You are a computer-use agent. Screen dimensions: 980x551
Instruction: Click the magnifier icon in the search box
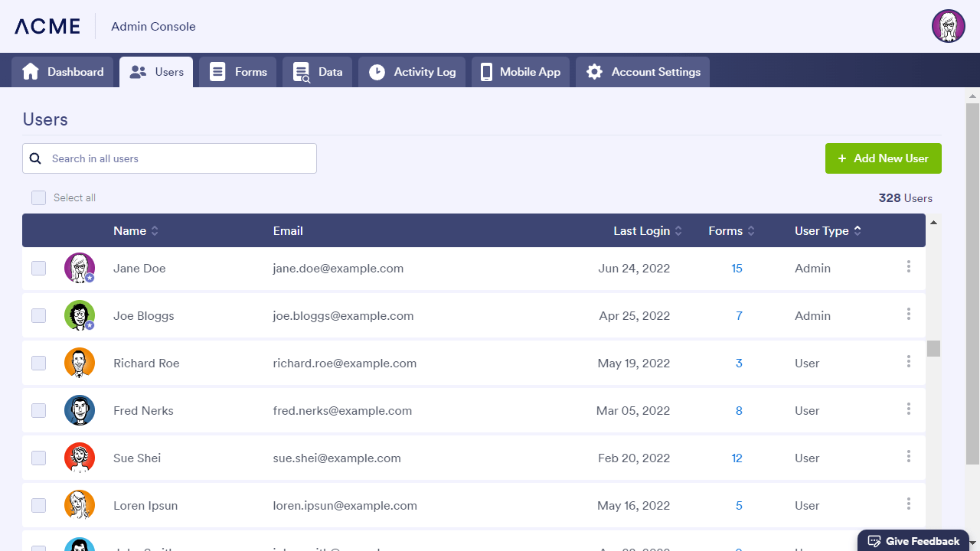click(35, 158)
